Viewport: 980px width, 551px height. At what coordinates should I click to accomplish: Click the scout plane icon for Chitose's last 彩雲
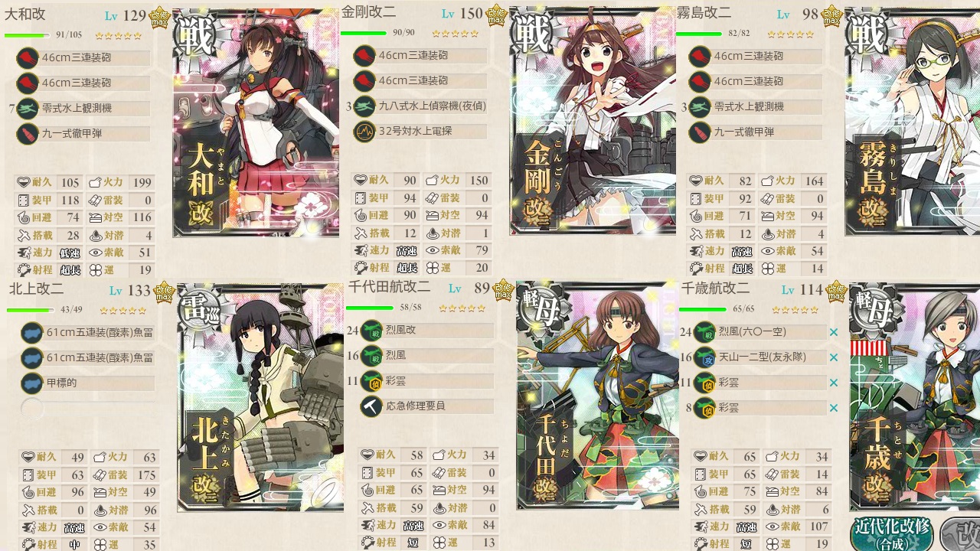click(705, 407)
